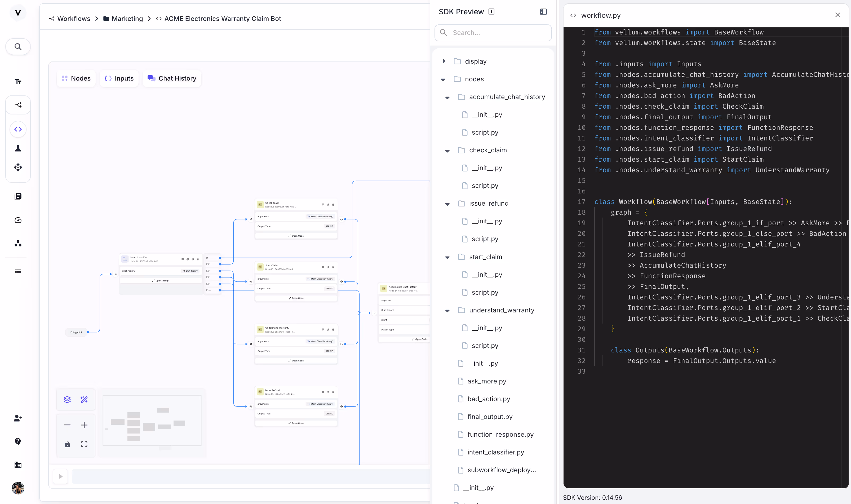Click the invite user icon

pos(18,418)
